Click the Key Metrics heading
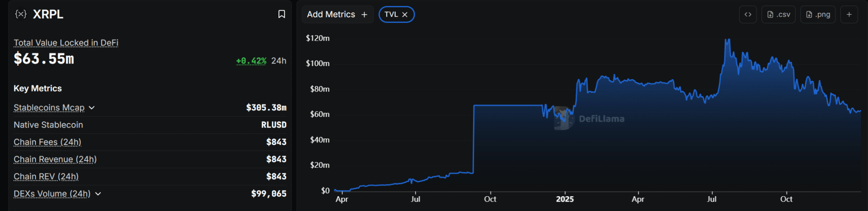The width and height of the screenshot is (868, 211). tap(38, 89)
